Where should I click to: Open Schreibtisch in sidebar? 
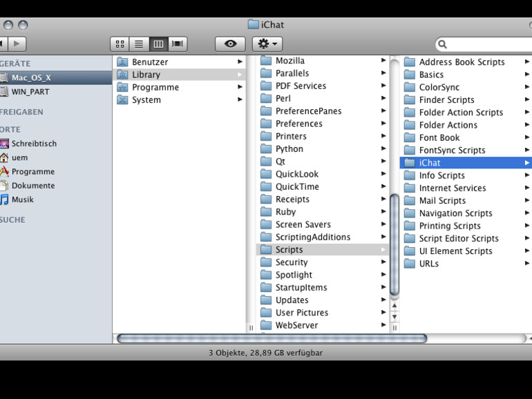tap(56, 144)
